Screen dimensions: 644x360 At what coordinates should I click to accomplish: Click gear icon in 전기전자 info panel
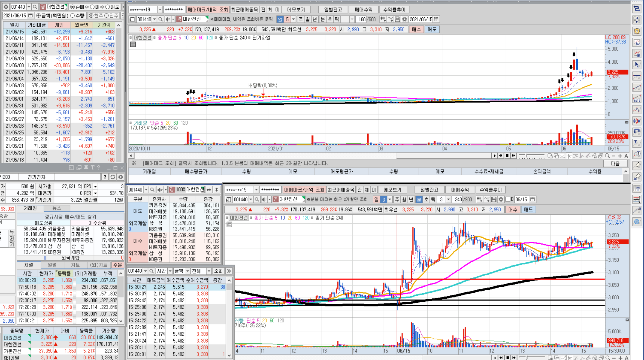tap(120, 177)
